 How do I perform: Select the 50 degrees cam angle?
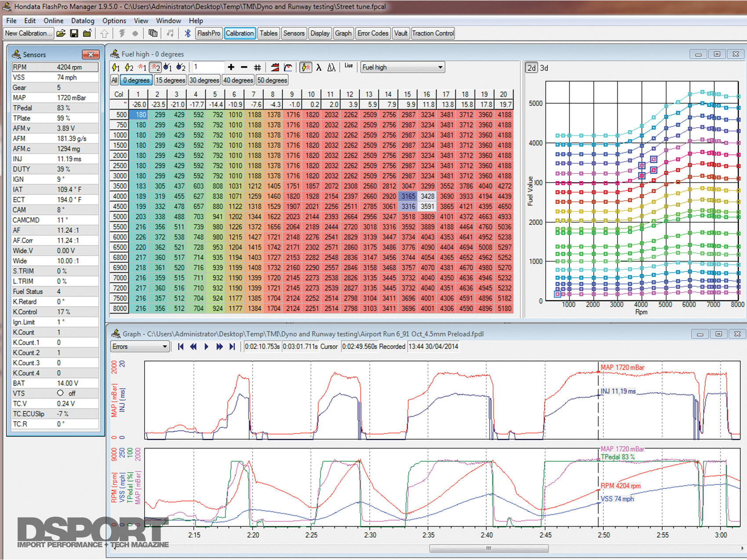coord(272,80)
